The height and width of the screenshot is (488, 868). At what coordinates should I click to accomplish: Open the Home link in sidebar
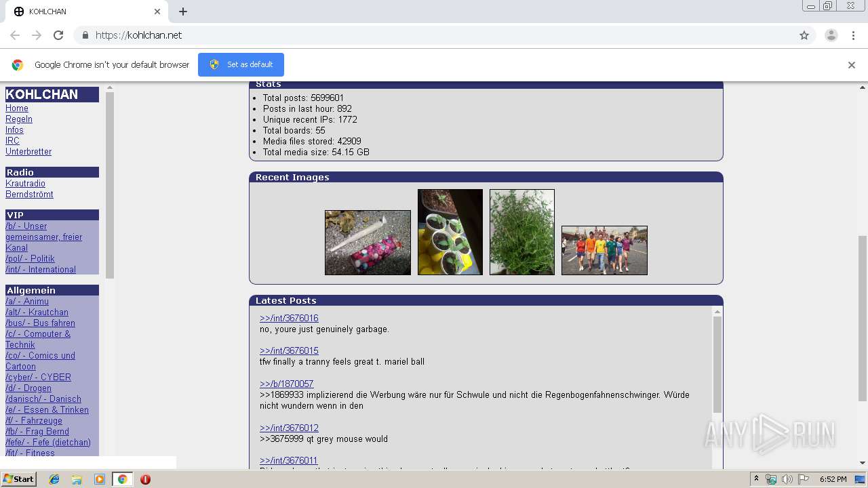17,108
